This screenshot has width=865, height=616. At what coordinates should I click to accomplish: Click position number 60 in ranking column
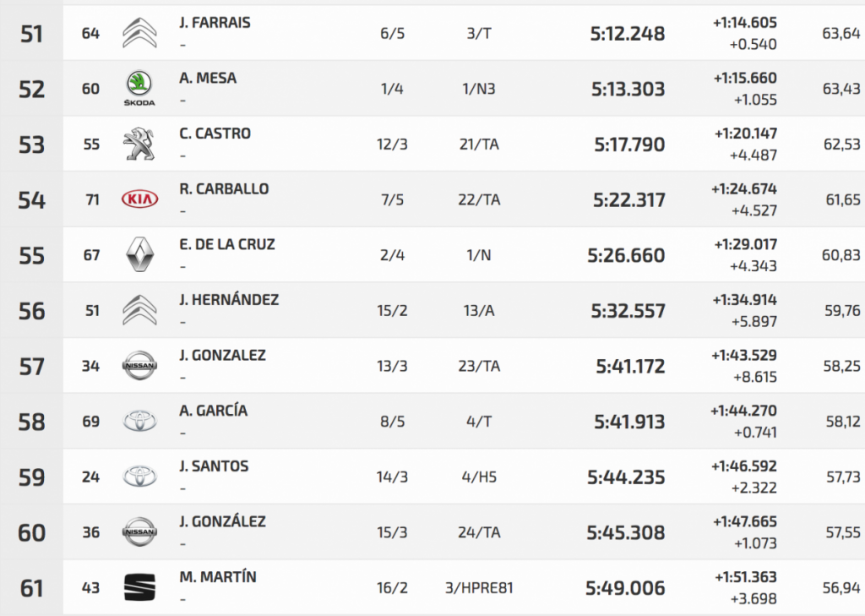click(31, 532)
